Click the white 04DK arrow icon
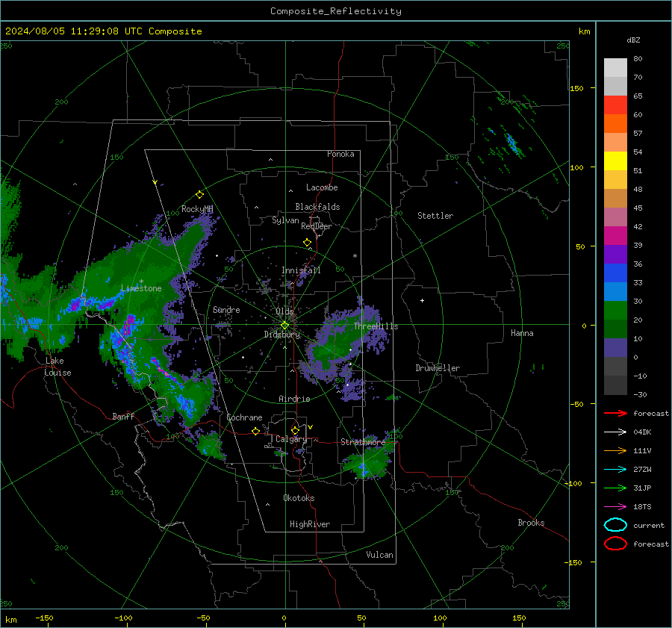The height and width of the screenshot is (628, 672). [615, 432]
